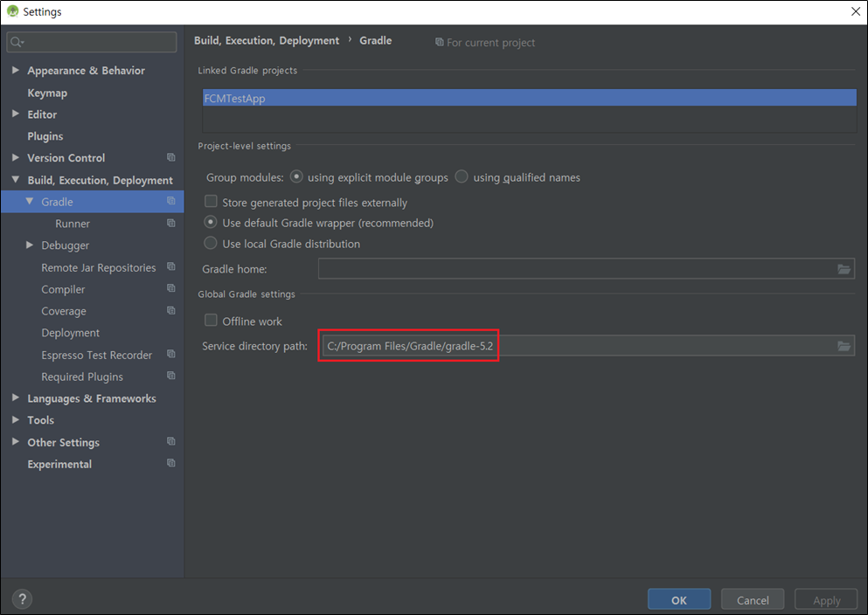The height and width of the screenshot is (615, 868).
Task: Select using qualified names option
Action: [462, 176]
